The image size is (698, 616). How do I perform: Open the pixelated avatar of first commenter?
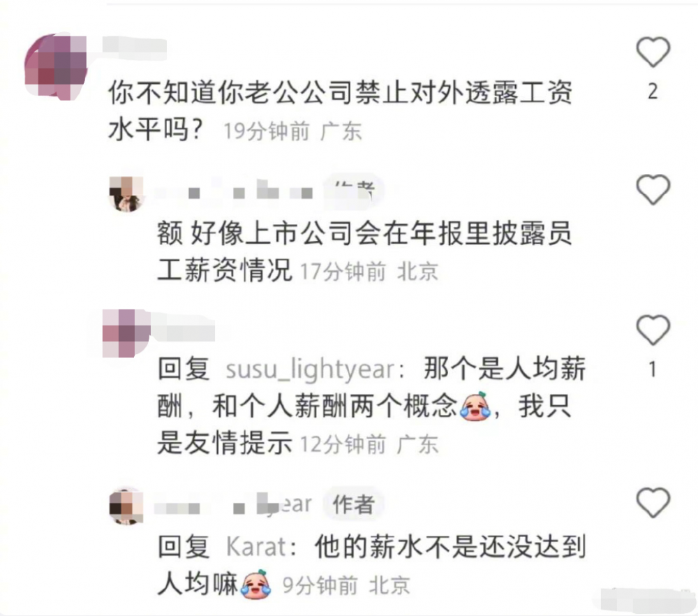[56, 66]
